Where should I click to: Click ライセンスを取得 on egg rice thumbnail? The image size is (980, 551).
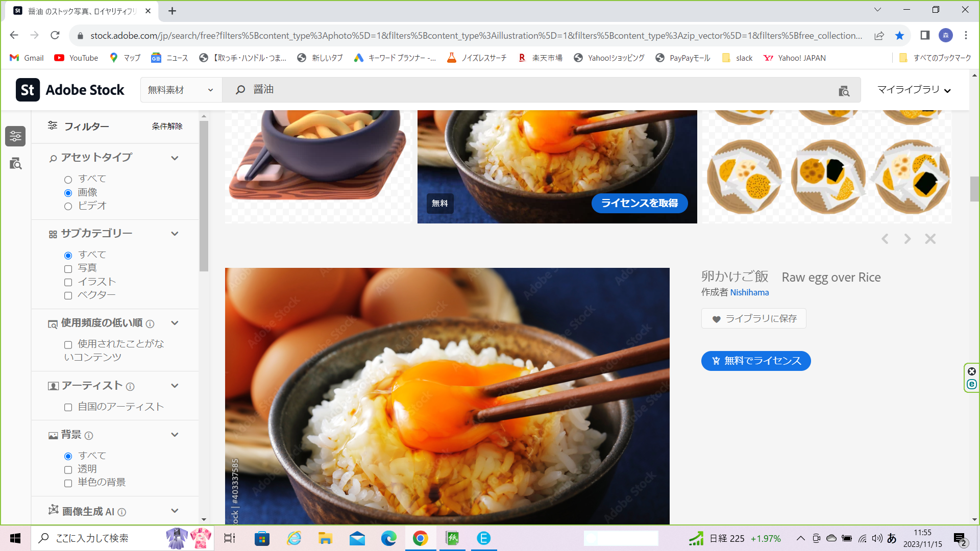(x=640, y=203)
